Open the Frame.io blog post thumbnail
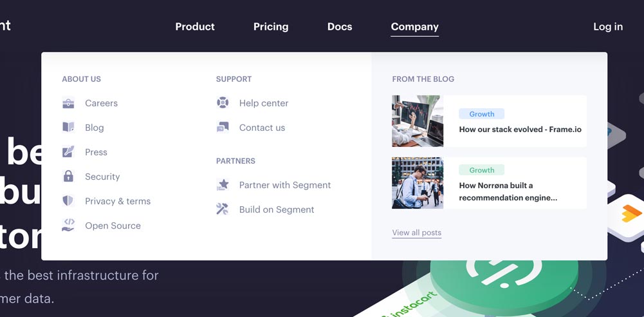This screenshot has height=317, width=644. pos(418,121)
